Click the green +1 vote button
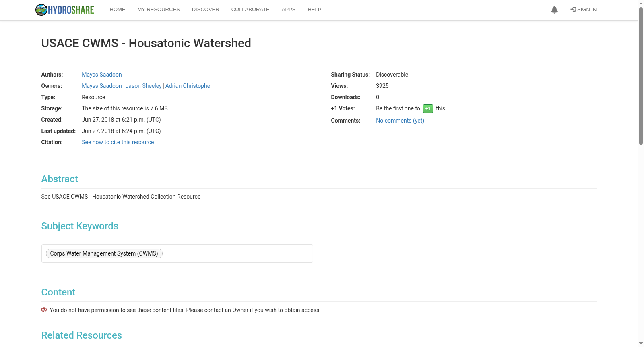This screenshot has width=644, height=347. pos(428,109)
